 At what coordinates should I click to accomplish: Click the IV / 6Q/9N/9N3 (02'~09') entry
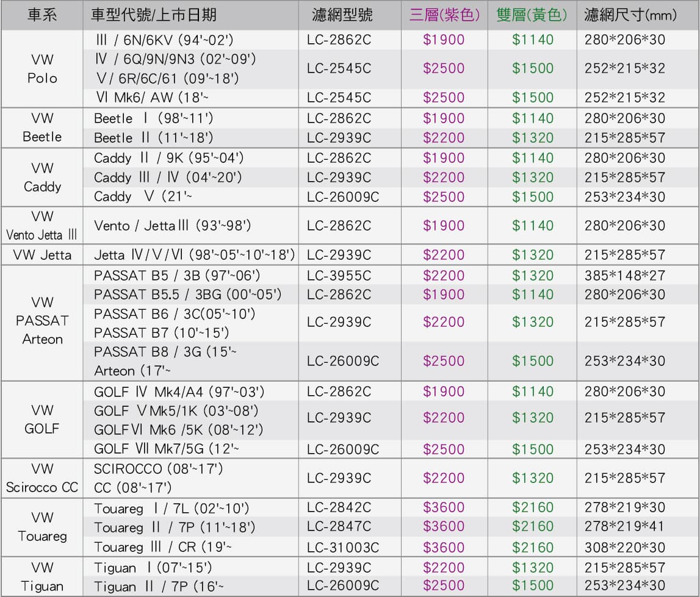(176, 59)
